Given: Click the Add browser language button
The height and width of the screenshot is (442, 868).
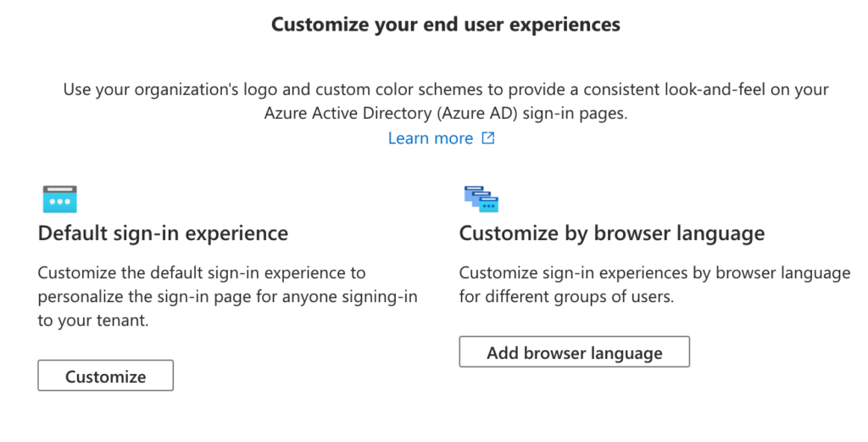Looking at the screenshot, I should pyautogui.click(x=575, y=352).
